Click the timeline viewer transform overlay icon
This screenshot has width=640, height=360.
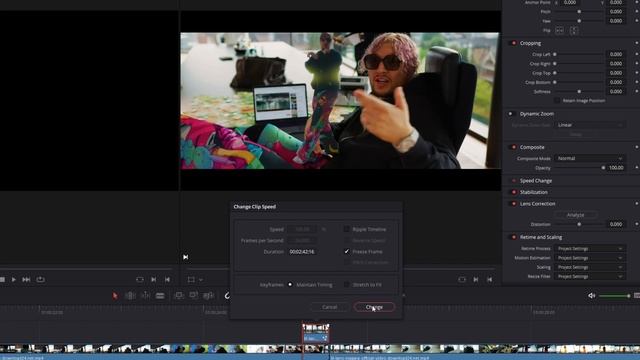[191, 280]
